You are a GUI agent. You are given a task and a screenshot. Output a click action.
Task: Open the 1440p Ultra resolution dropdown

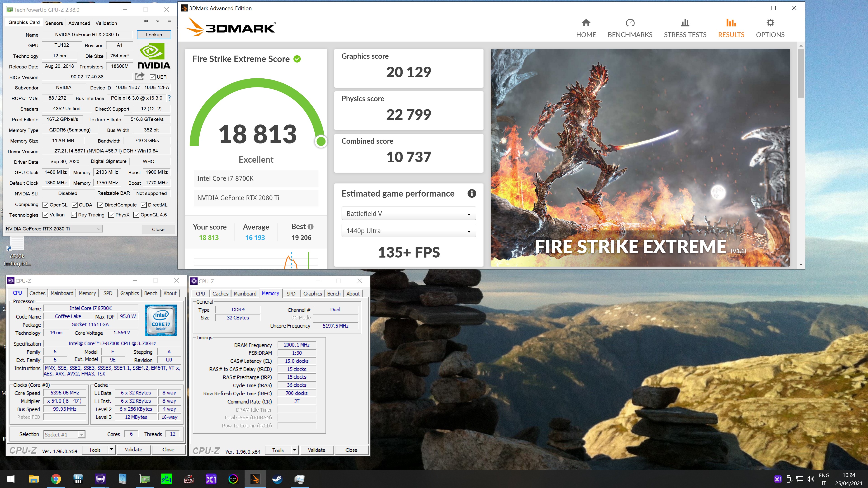[x=408, y=231]
